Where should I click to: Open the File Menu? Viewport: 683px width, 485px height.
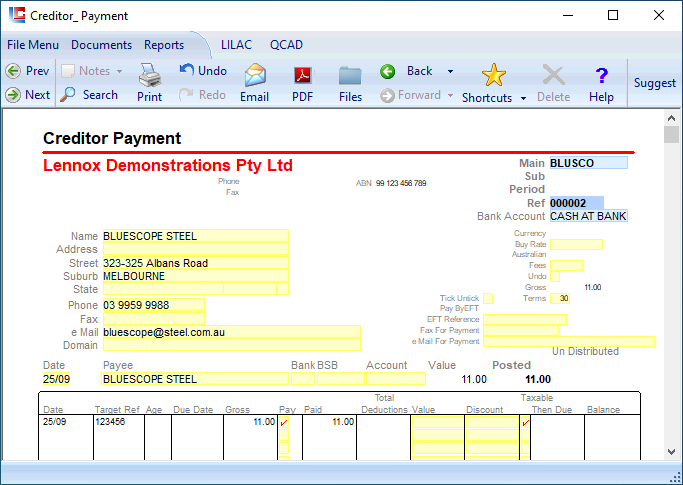point(33,45)
